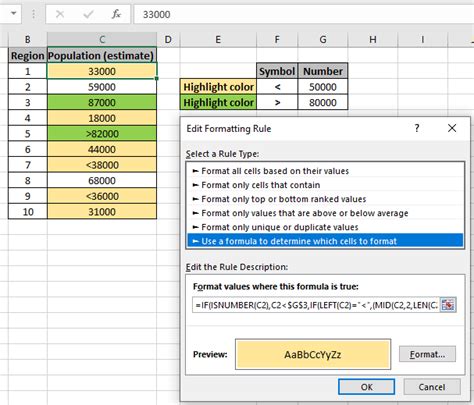Click the Format... button
Image resolution: width=474 pixels, height=405 pixels.
point(427,354)
